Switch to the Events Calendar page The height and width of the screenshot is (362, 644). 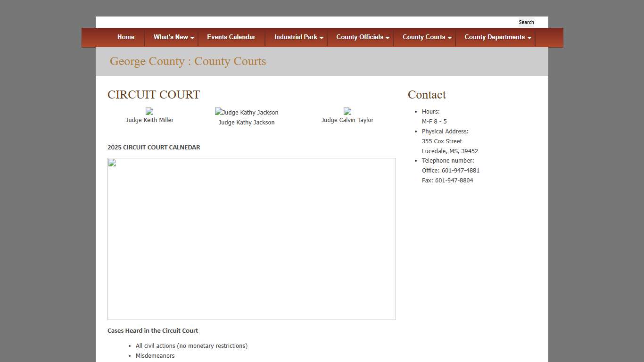click(x=231, y=37)
